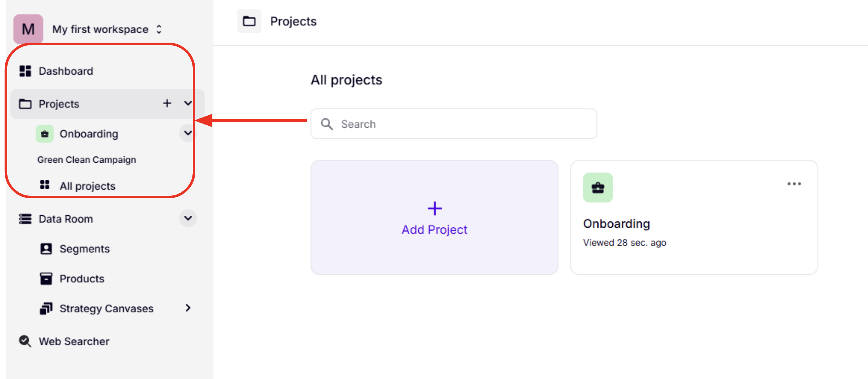Expand the Strategy Canvases arrow
The image size is (868, 379).
tap(188, 308)
